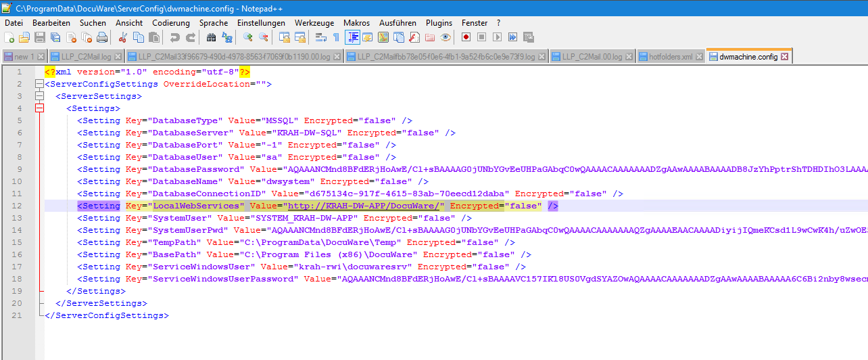Open the Werkzeuge menu

click(x=314, y=23)
